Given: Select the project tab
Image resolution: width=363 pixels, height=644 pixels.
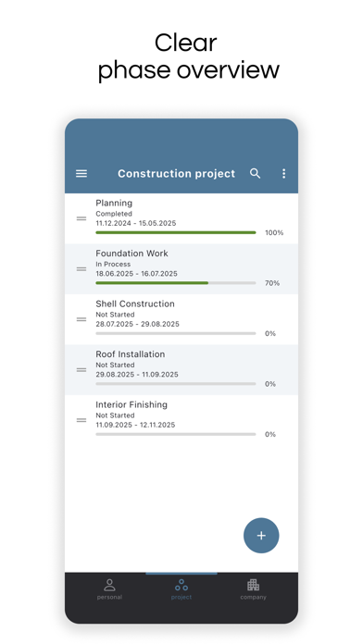Looking at the screenshot, I should click(x=181, y=589).
